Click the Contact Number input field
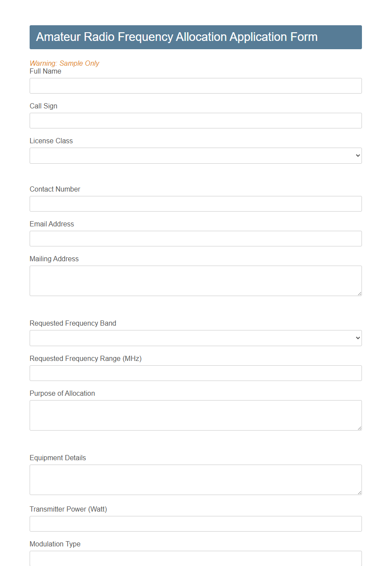The image size is (392, 566). click(195, 204)
